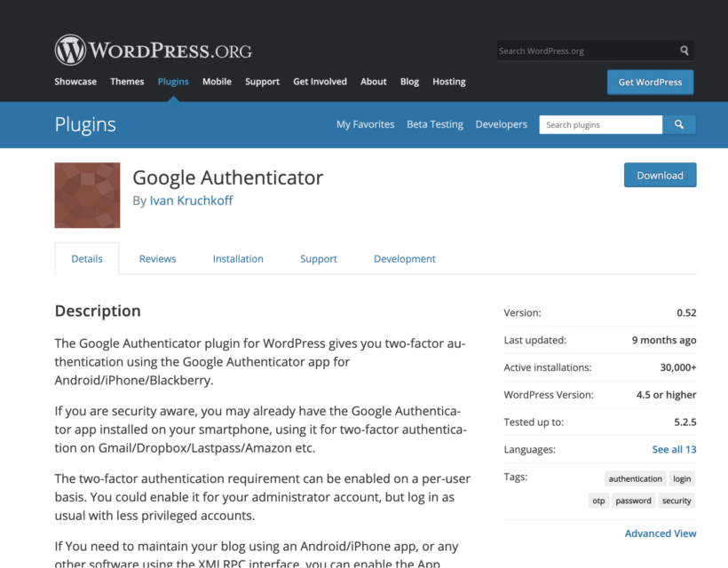Select the Details tab
The height and width of the screenshot is (568, 728).
click(x=86, y=258)
